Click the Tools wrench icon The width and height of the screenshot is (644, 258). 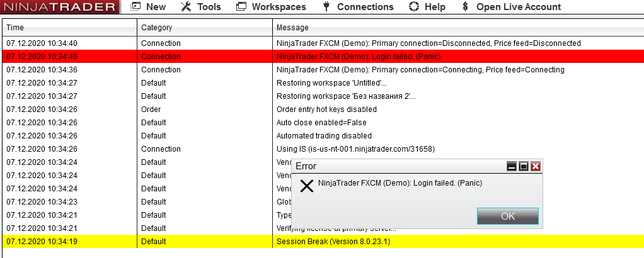tap(186, 7)
